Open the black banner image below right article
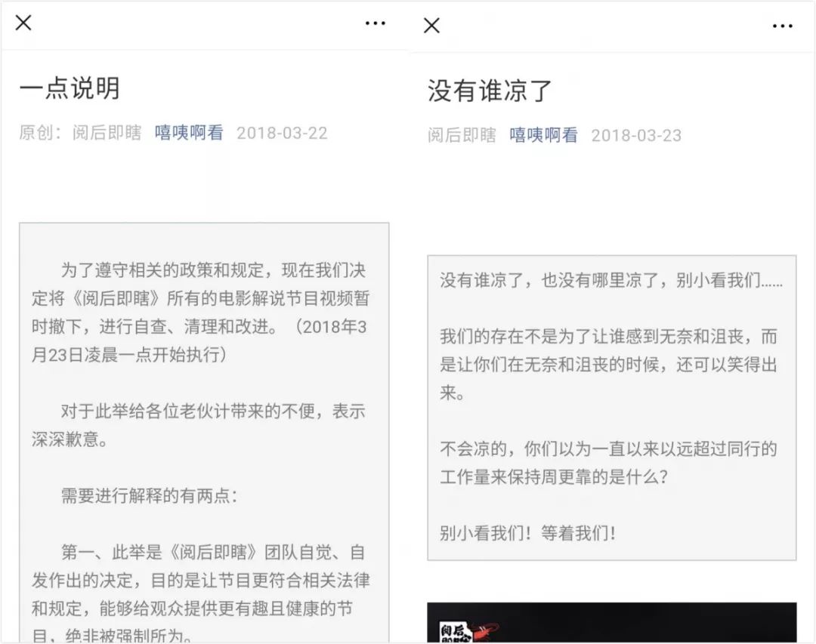Screen dimensions: 816x644 pyautogui.click(x=611, y=623)
